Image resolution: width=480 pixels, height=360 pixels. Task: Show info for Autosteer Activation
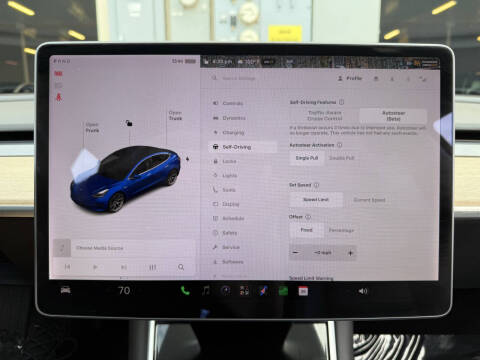339,145
